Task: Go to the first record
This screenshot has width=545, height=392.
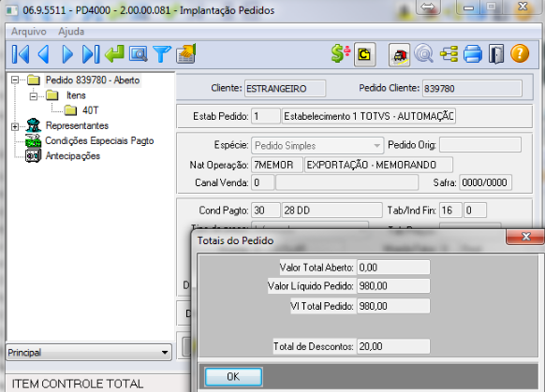Action: [x=21, y=54]
